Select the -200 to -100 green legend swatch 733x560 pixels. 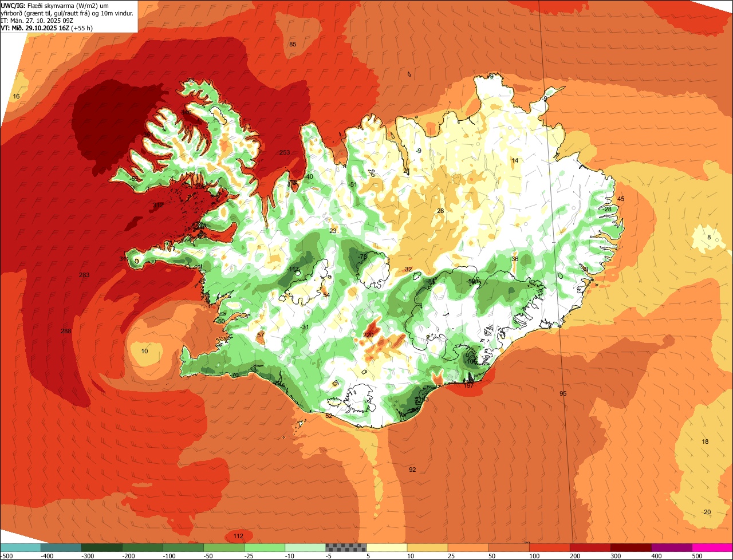pyautogui.click(x=142, y=547)
